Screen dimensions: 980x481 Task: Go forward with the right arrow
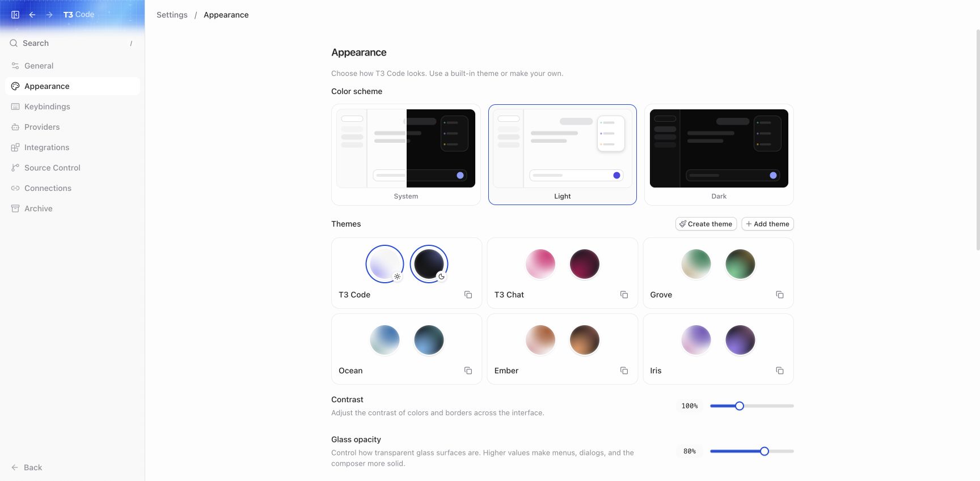point(49,15)
